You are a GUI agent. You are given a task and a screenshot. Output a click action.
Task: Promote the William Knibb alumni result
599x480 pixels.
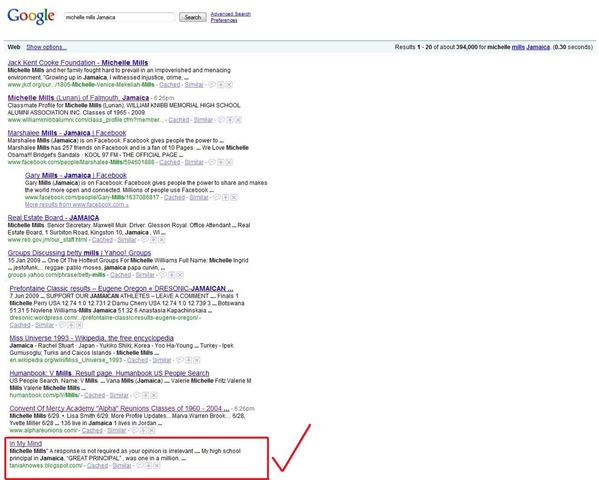coord(230,120)
